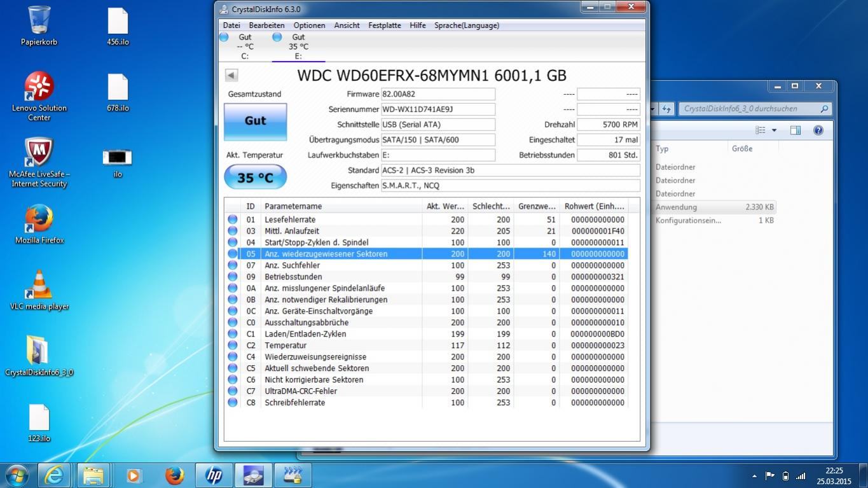The width and height of the screenshot is (868, 488).
Task: Select disk C: in the drive bar
Action: pyautogui.click(x=245, y=46)
